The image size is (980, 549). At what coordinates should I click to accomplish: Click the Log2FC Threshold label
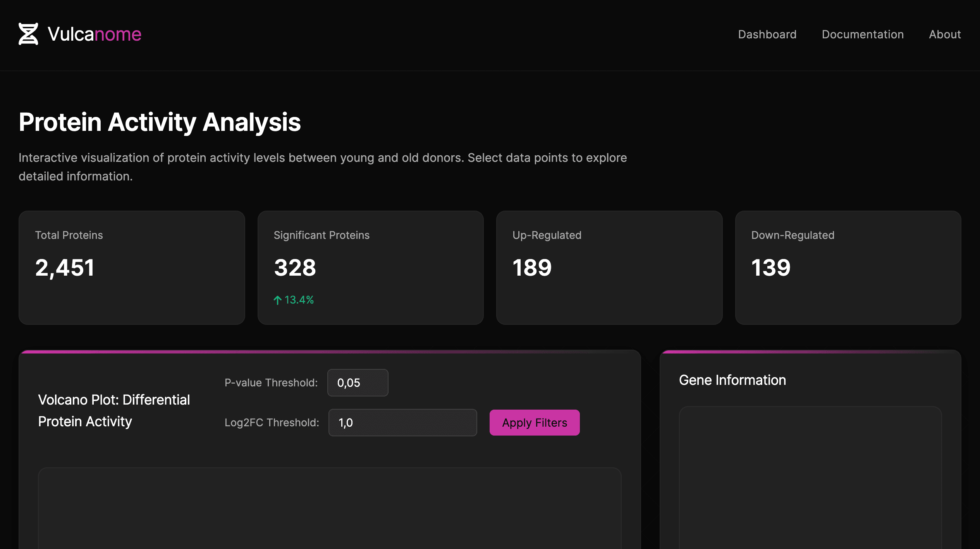[272, 422]
